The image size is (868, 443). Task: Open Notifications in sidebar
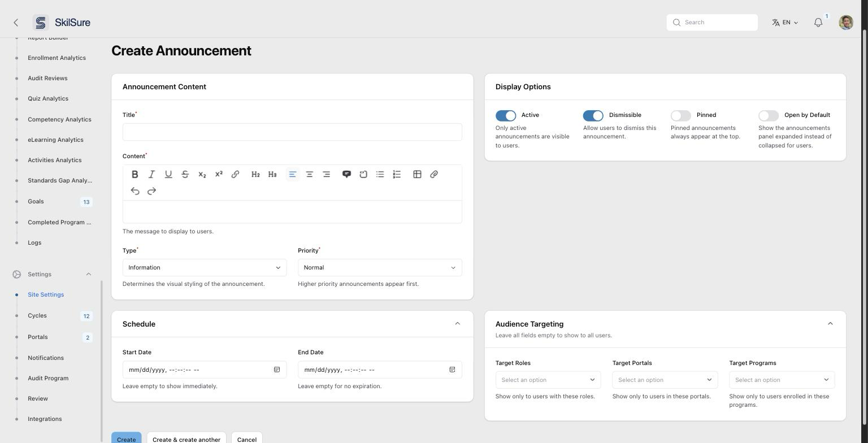point(46,358)
